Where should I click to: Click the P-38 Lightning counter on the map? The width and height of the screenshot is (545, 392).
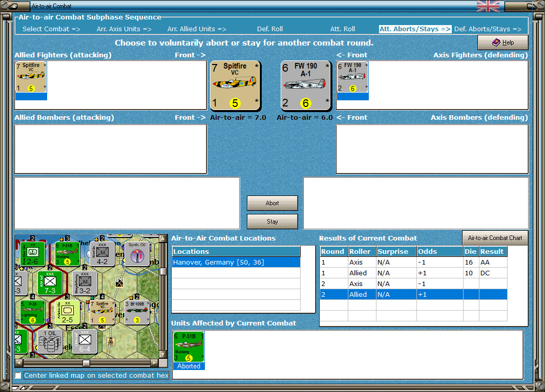pos(32,313)
